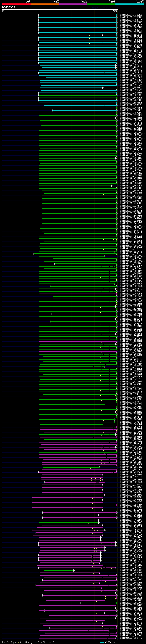The width and height of the screenshot is (146, 644).
Task: Select hit UniRef100_B5X212
Action: (x=131, y=593)
